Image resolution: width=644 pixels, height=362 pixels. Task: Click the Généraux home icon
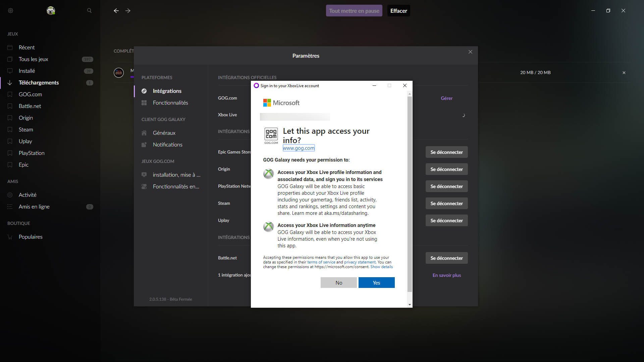click(x=144, y=133)
